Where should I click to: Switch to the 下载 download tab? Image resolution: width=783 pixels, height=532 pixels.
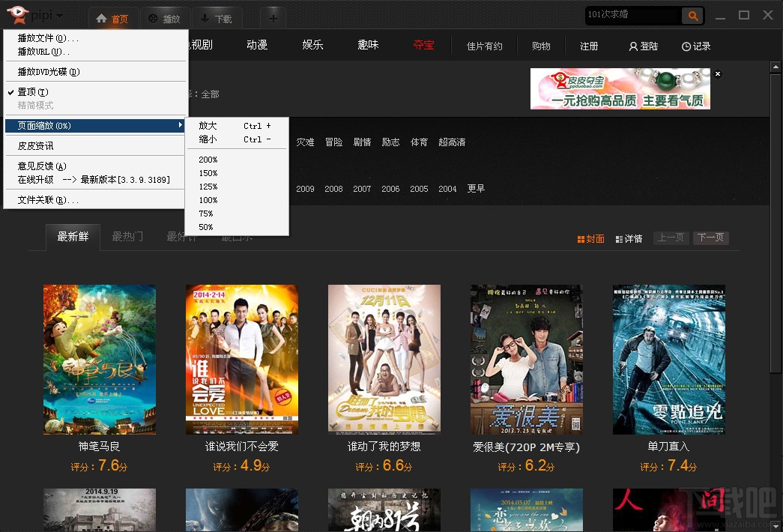(x=217, y=19)
